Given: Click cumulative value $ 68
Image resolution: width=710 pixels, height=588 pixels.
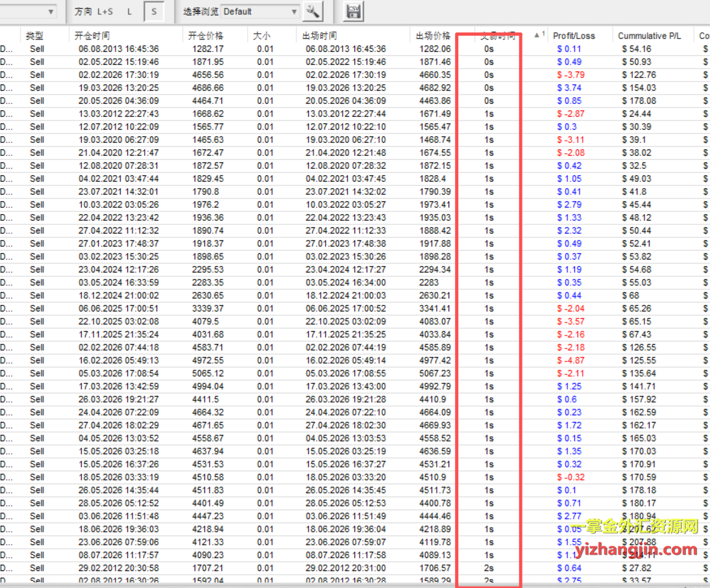Looking at the screenshot, I should pos(630,295).
